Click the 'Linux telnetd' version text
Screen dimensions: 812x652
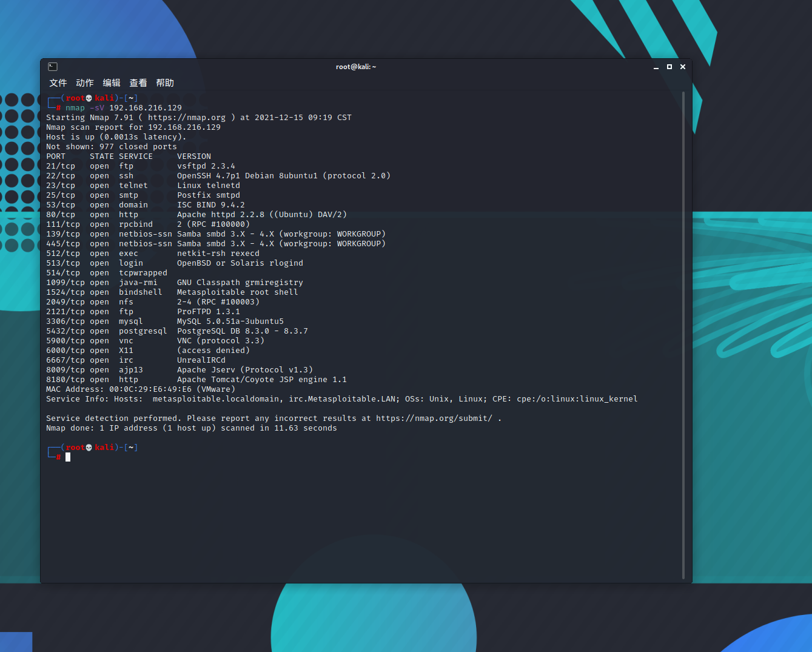[x=209, y=186]
